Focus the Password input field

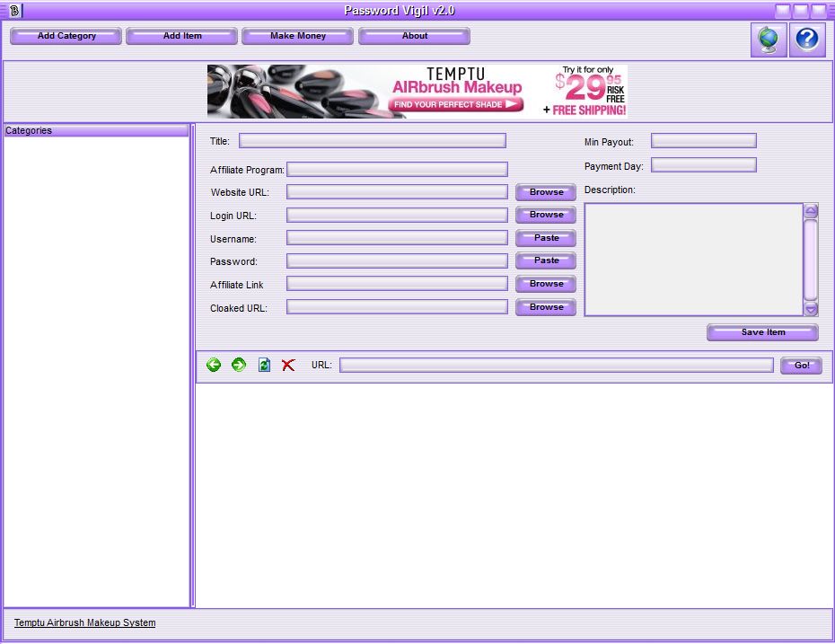(397, 261)
